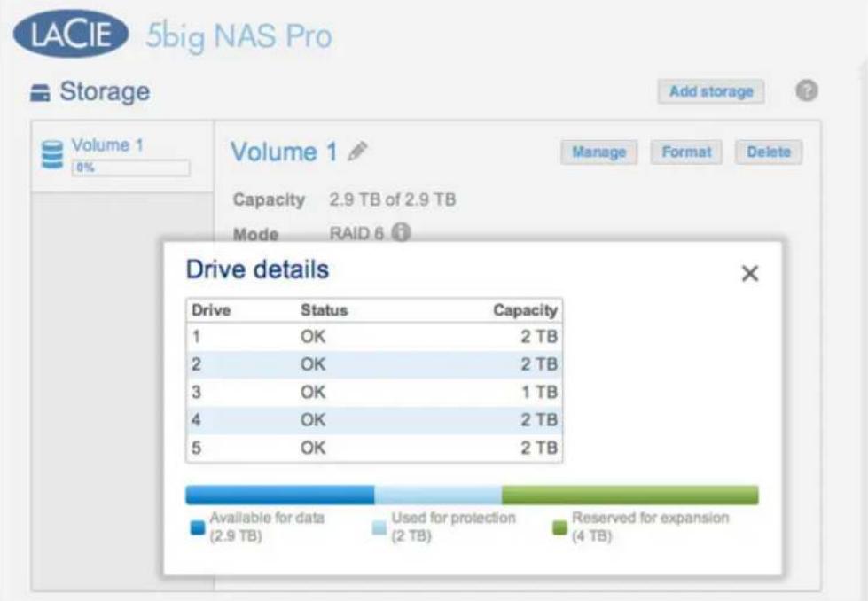Image resolution: width=868 pixels, height=601 pixels.
Task: Click the 5big NAS Pro product title
Action: point(239,36)
